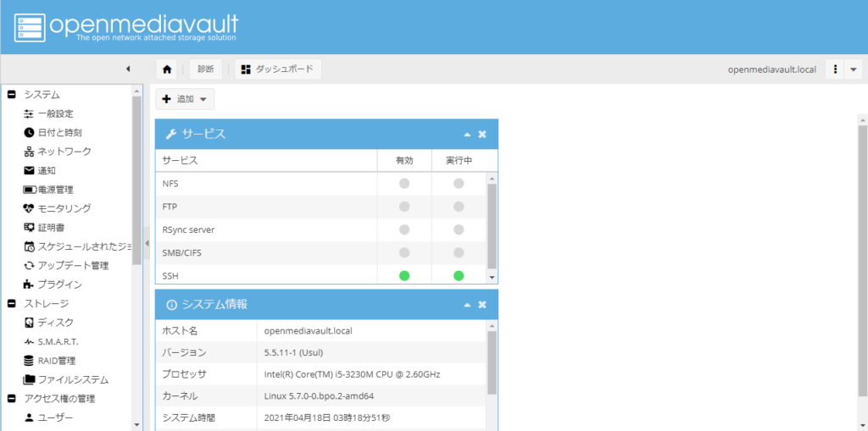Click the home icon in the toolbar
Viewport: 868px width, 431px height.
pos(167,69)
